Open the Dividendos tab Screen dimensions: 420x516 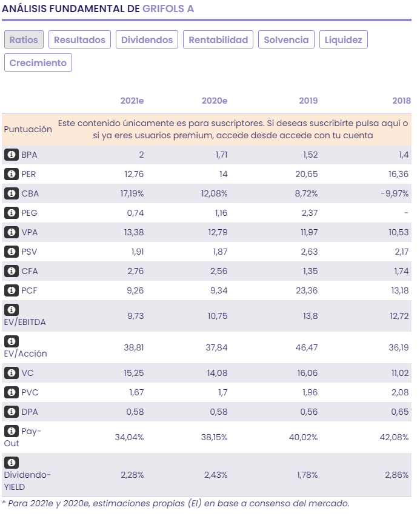[147, 40]
